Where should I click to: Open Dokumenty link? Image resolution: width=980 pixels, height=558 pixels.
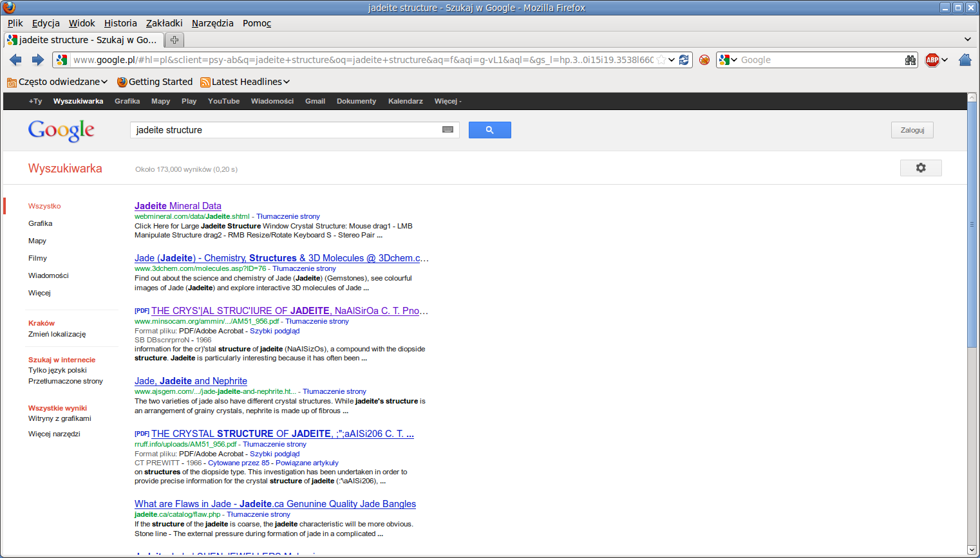pos(357,101)
